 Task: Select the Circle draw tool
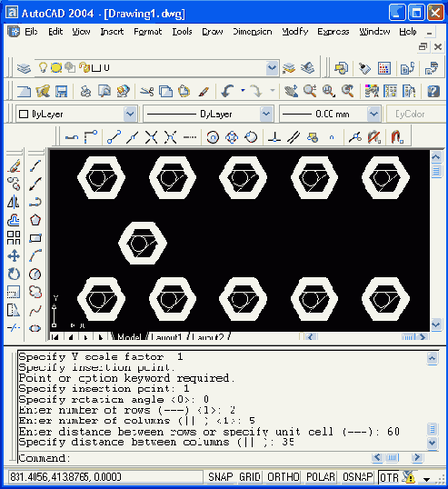[35, 274]
